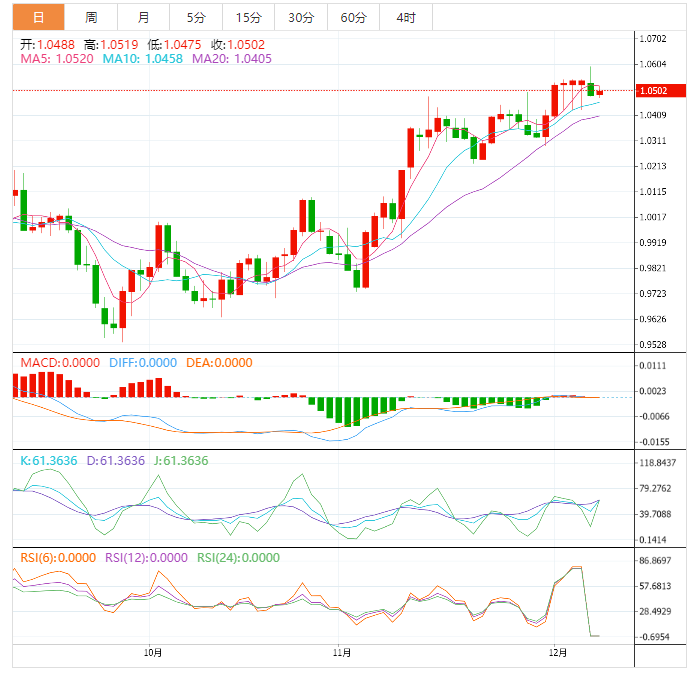Switch to the 5分 timeframe tab
Viewport: 694px width, 680px height.
point(196,17)
